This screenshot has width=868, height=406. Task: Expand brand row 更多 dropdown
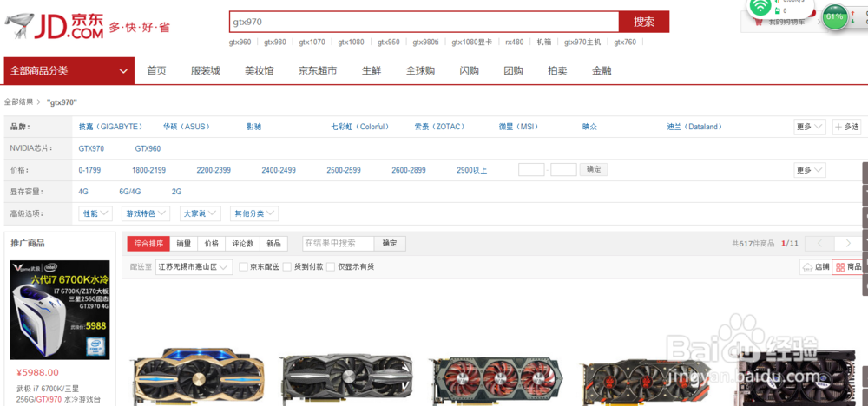[x=810, y=127]
